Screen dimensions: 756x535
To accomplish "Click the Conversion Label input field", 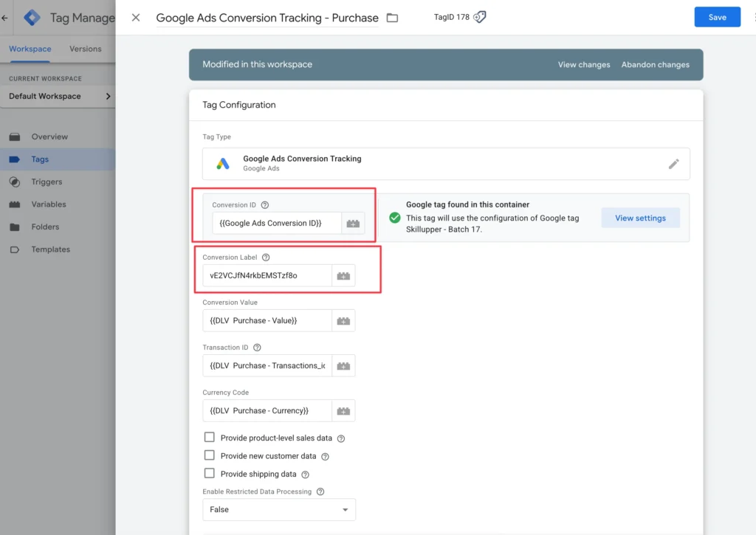I will pyautogui.click(x=267, y=276).
